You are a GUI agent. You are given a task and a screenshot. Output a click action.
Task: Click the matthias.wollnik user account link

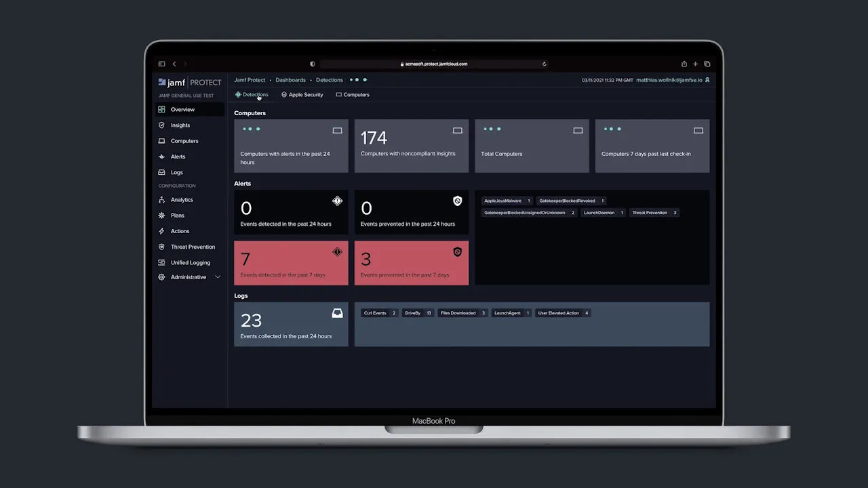point(669,80)
